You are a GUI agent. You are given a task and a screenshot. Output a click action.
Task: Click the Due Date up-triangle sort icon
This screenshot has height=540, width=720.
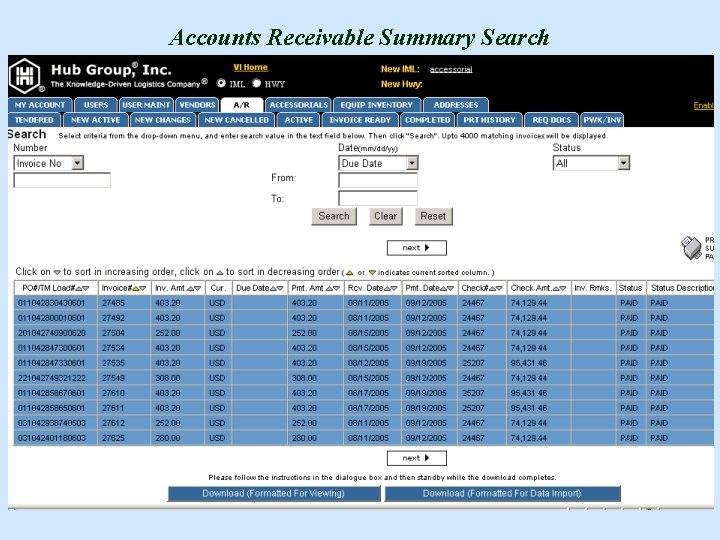click(x=273, y=288)
